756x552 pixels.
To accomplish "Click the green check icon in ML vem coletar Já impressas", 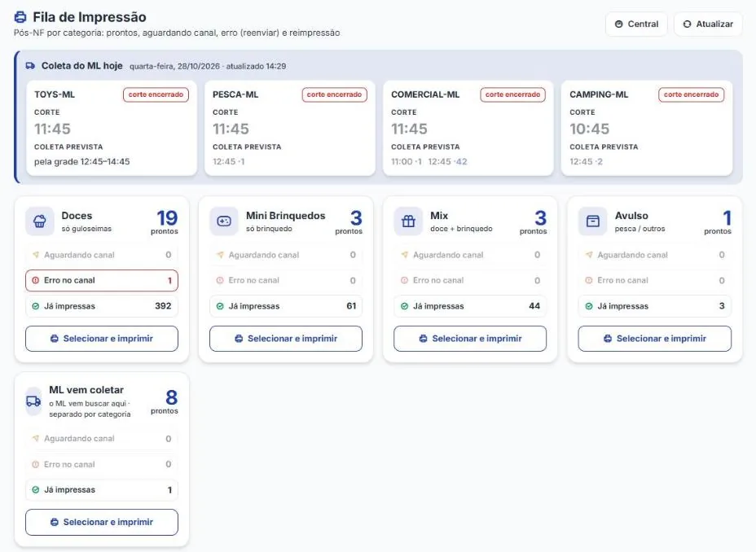I will tap(35, 490).
